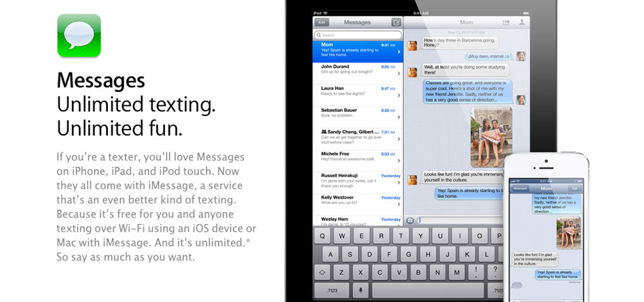Tap the chevron on Sebastian Bauer row
644x302 pixels.
(x=398, y=117)
